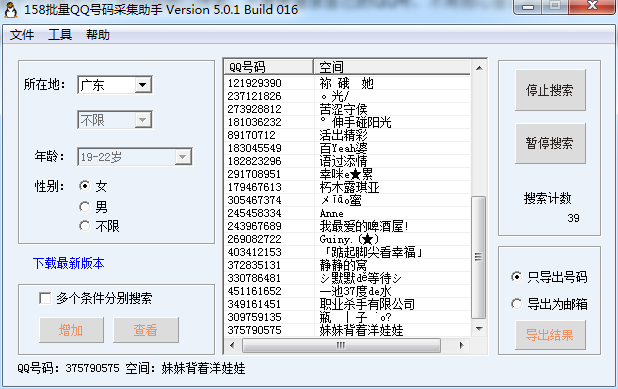Click the horizontal scrollbar thumb under results

coord(341,345)
